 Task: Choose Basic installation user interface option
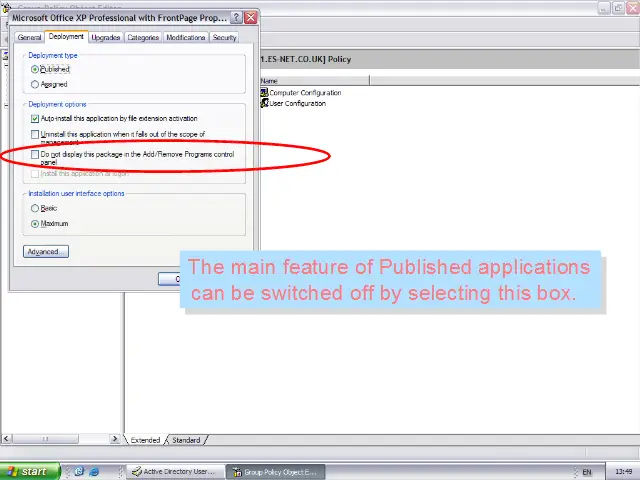click(36, 208)
